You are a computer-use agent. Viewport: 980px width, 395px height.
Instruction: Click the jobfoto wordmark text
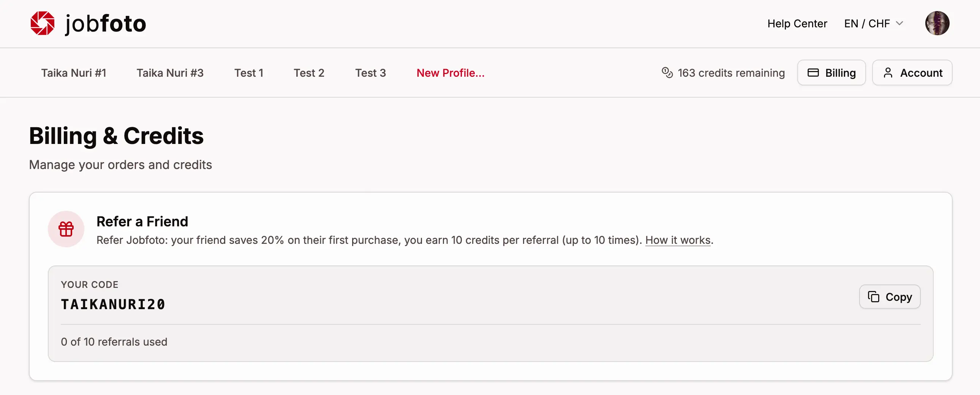pos(105,24)
